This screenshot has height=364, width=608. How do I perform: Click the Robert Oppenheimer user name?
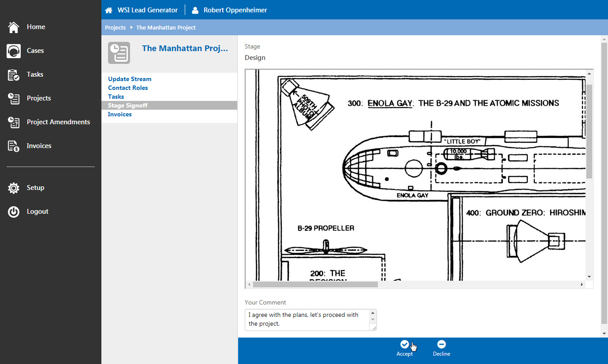coord(235,10)
